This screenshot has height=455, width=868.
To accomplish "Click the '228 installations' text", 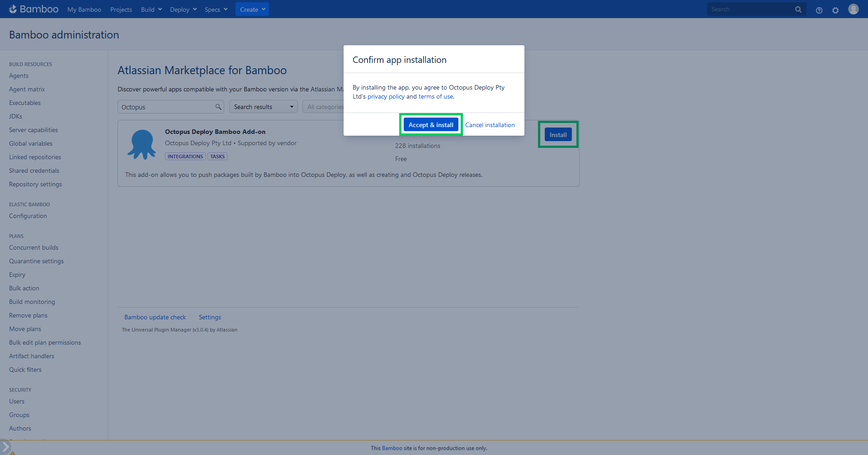I will tap(418, 146).
